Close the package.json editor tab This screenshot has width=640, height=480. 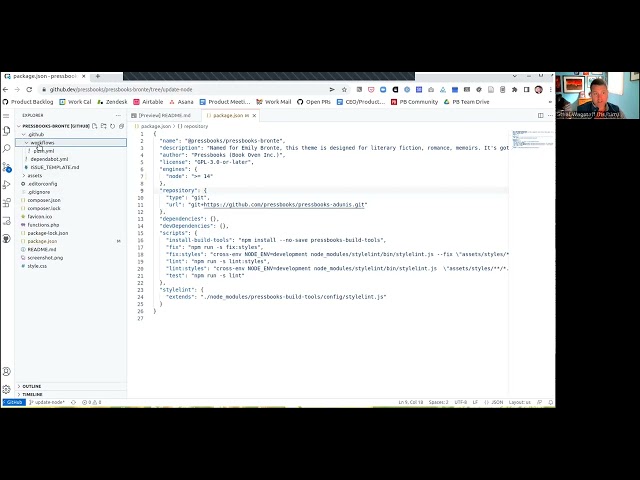point(254,116)
